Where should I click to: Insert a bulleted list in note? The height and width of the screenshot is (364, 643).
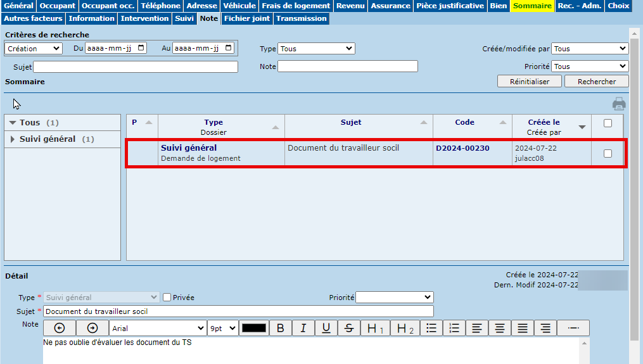(431, 328)
